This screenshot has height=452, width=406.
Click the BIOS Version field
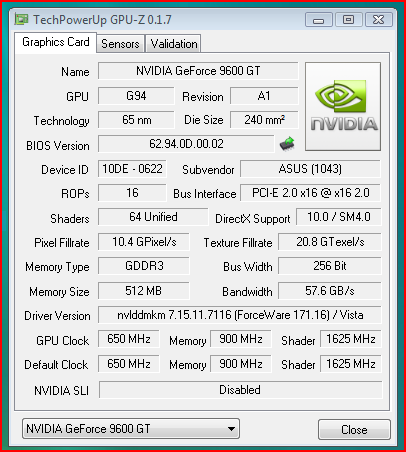(x=186, y=144)
